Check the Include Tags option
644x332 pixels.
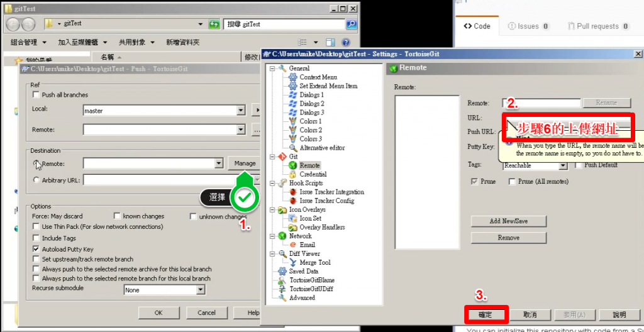point(36,238)
